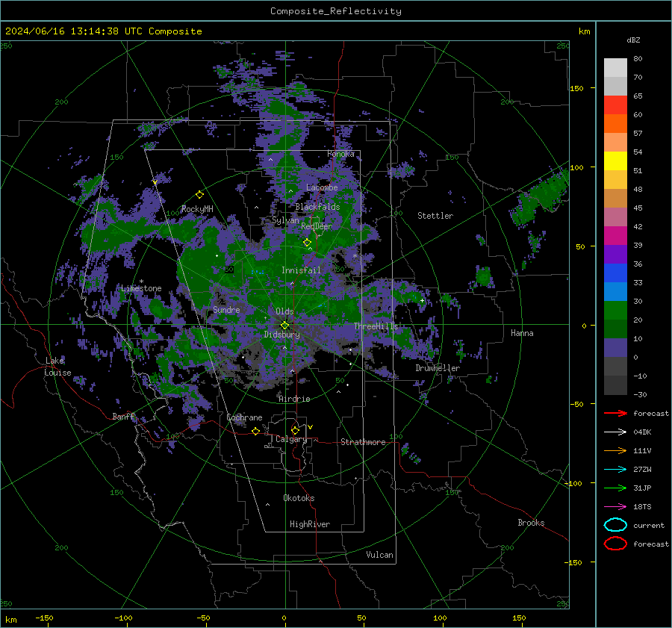The height and width of the screenshot is (628, 672).
Task: Click the Vulcan city label
Action: pyautogui.click(x=379, y=555)
